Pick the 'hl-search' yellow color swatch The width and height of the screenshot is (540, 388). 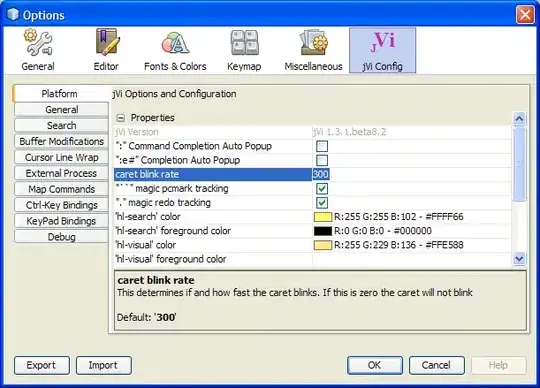(323, 217)
